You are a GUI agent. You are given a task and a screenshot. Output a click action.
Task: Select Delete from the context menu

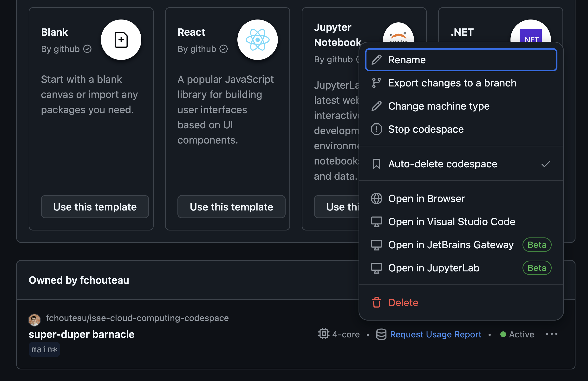(403, 302)
